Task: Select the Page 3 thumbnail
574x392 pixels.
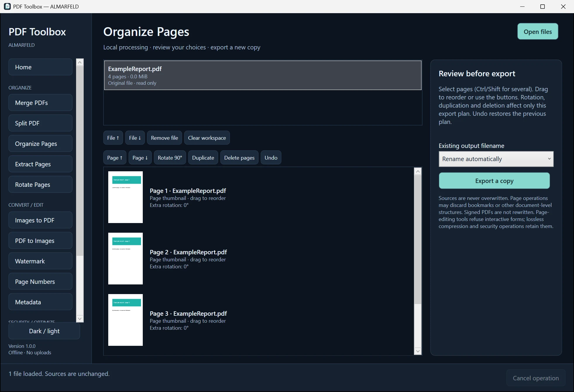Action: [x=126, y=320]
